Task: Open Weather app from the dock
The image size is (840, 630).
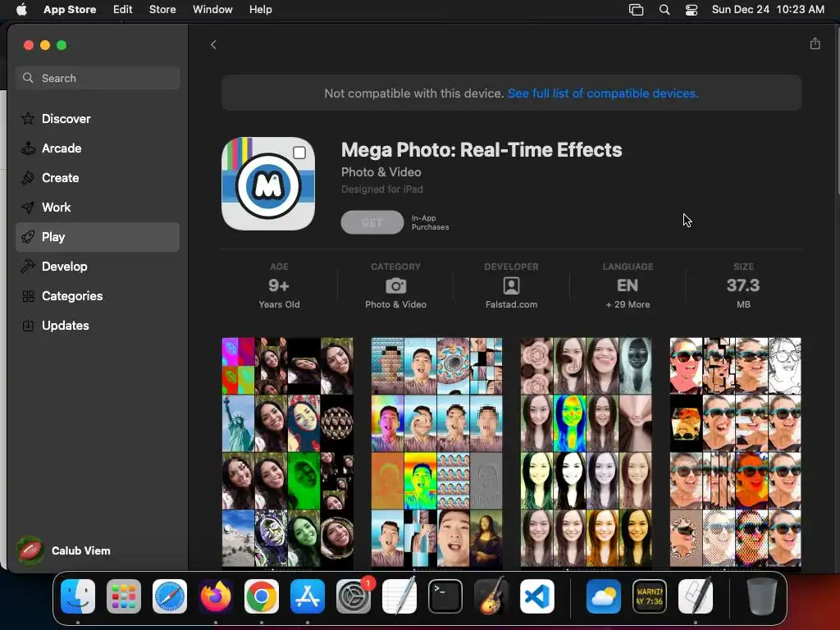Action: (x=604, y=596)
